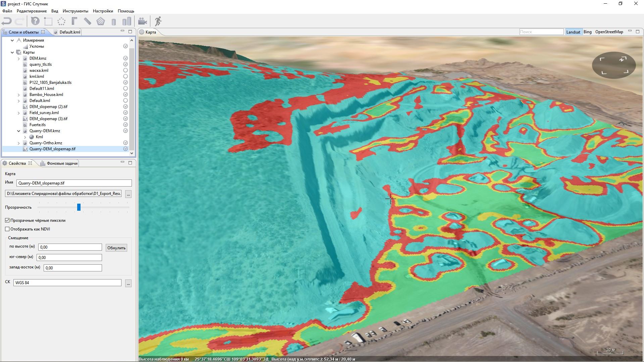The height and width of the screenshot is (362, 644).
Task: Open the Инструменты menu
Action: point(75,11)
